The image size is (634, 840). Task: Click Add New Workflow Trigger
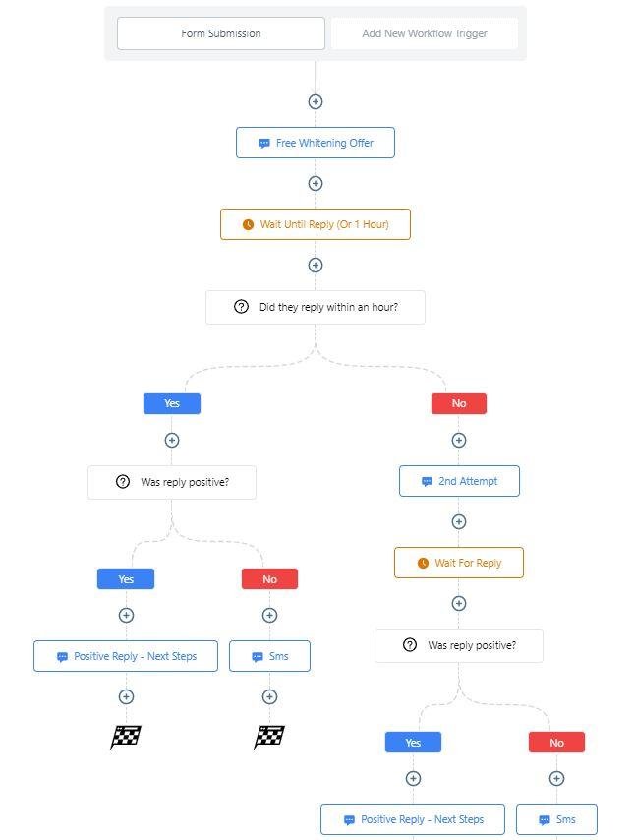tap(425, 33)
